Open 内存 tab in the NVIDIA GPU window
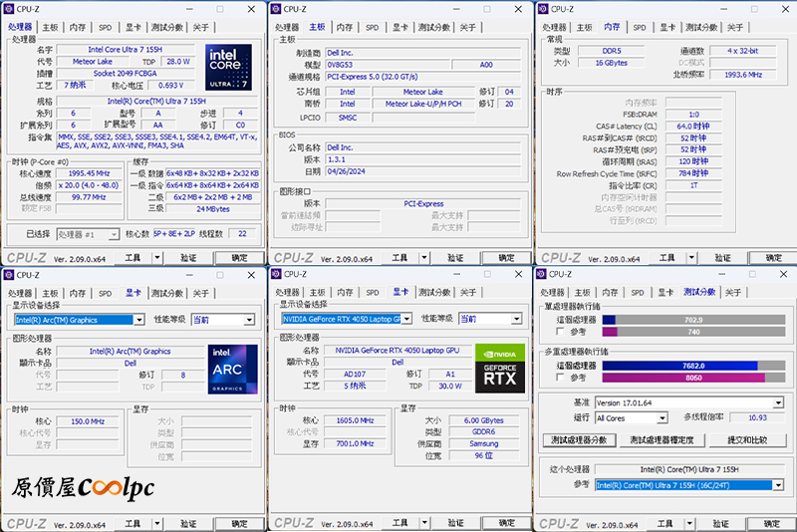 pos(345,292)
